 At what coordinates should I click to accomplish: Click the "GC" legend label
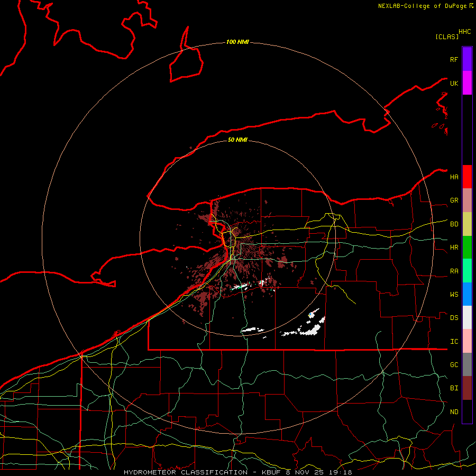point(454,365)
